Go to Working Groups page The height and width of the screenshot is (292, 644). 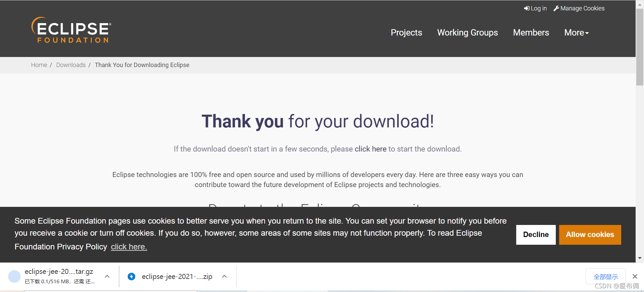(x=468, y=33)
